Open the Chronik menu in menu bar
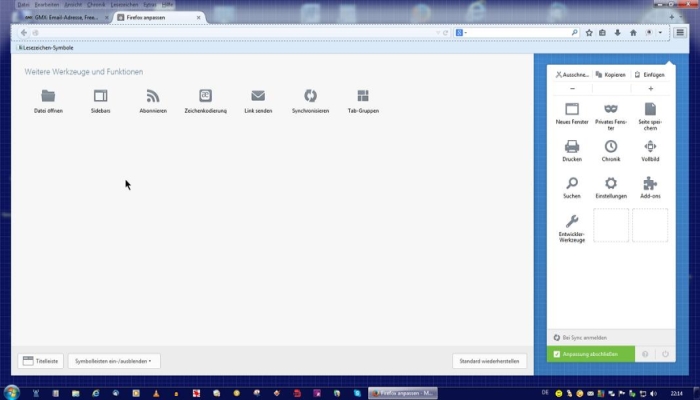The width and height of the screenshot is (700, 400). point(96,5)
